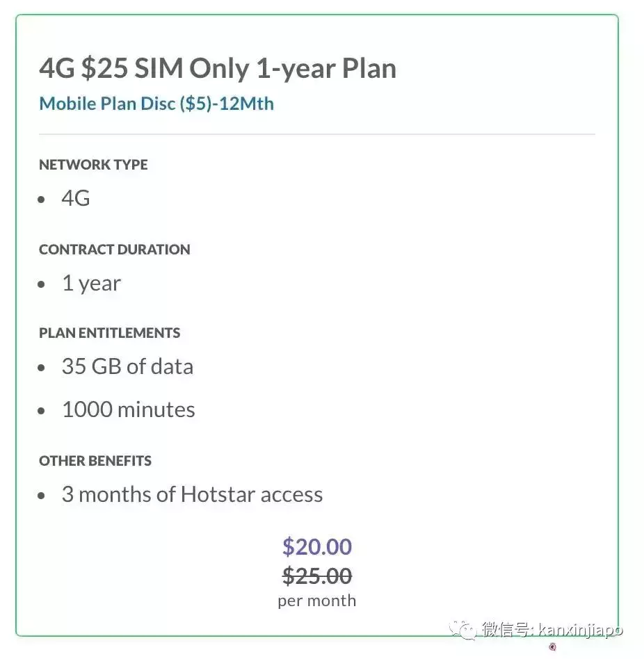Screen dimensions: 644x659
Task: Click the discounted $20.00 price
Action: pyautogui.click(x=317, y=546)
